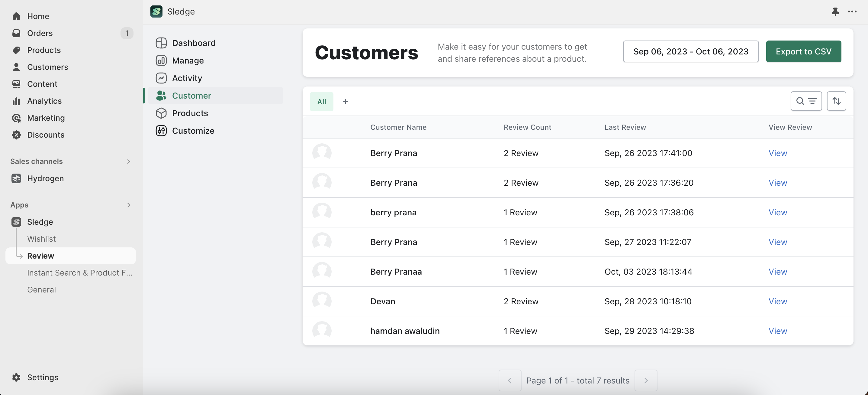Click Export to CSV button

tap(803, 51)
